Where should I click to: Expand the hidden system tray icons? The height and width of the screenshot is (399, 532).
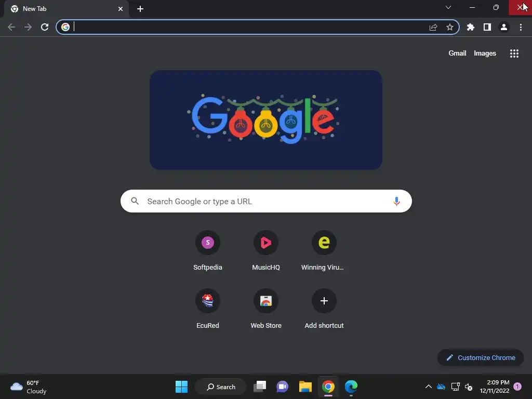[x=429, y=387]
